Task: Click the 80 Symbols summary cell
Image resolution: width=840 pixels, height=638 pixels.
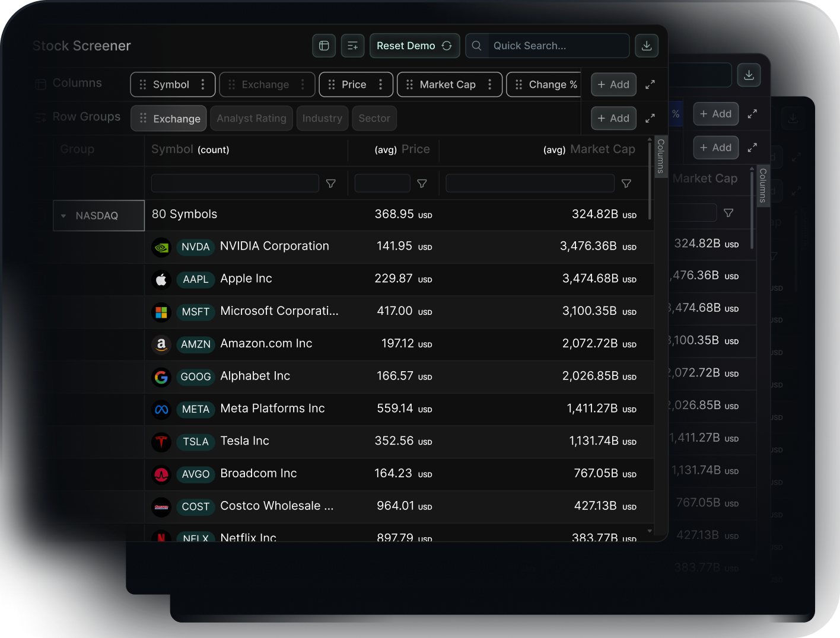Action: click(184, 214)
